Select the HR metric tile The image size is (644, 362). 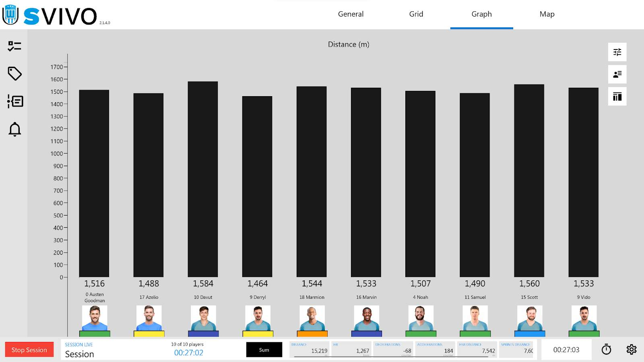pos(351,349)
